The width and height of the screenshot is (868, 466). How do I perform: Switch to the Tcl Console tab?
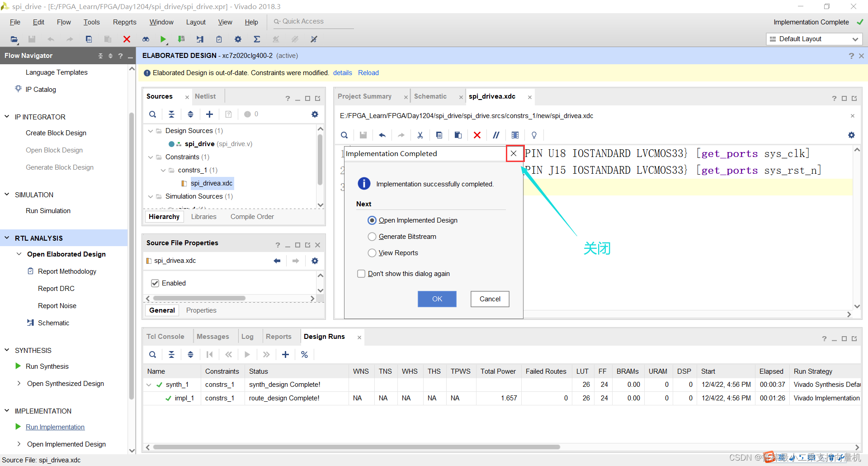pos(165,337)
